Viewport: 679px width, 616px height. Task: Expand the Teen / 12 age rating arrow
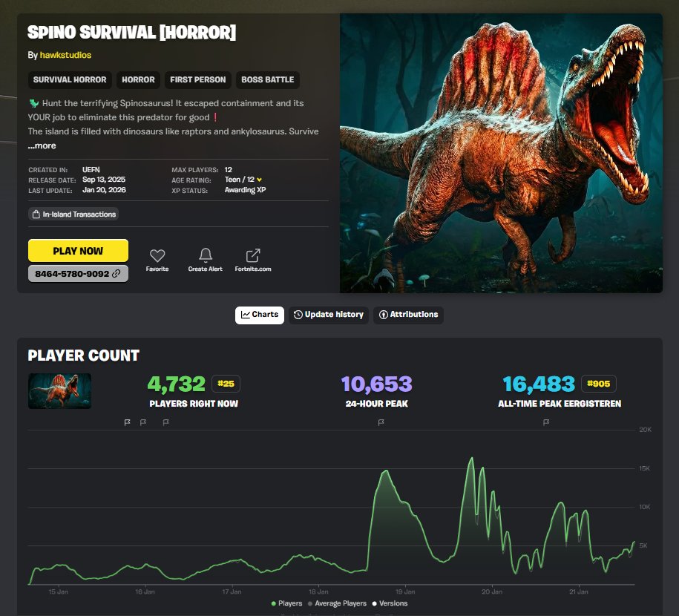pos(259,180)
